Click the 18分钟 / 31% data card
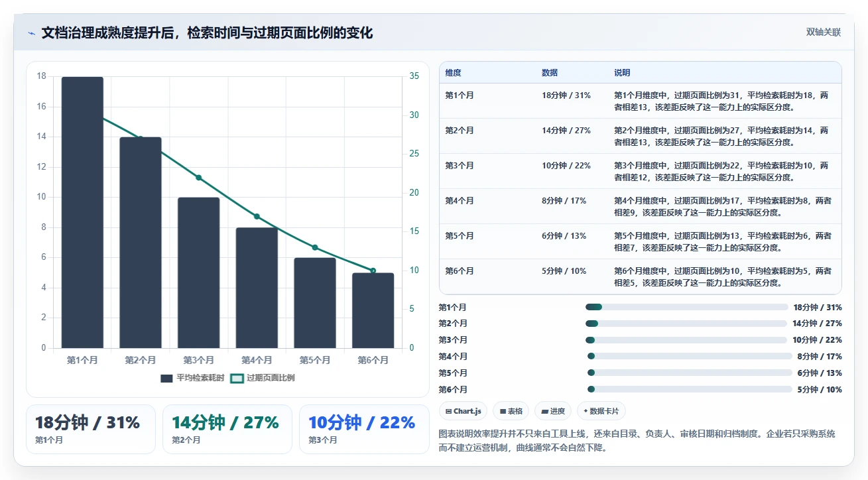 pyautogui.click(x=91, y=429)
